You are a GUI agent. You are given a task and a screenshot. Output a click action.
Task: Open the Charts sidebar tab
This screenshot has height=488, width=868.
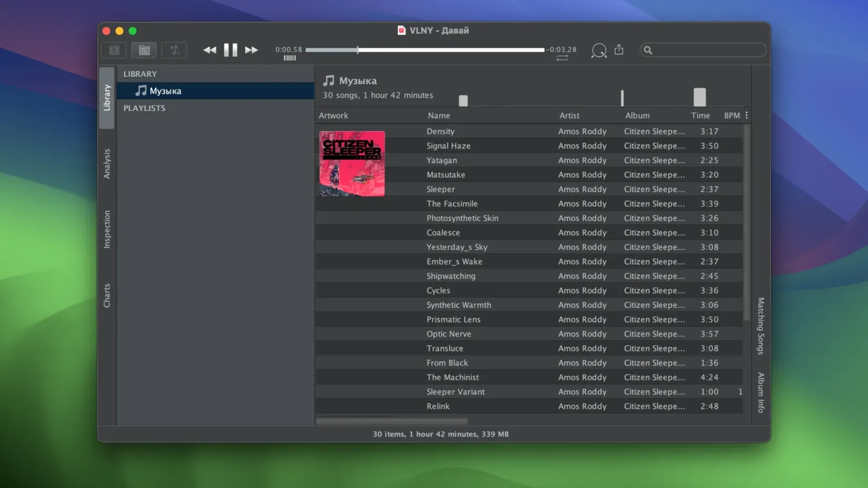tap(107, 296)
